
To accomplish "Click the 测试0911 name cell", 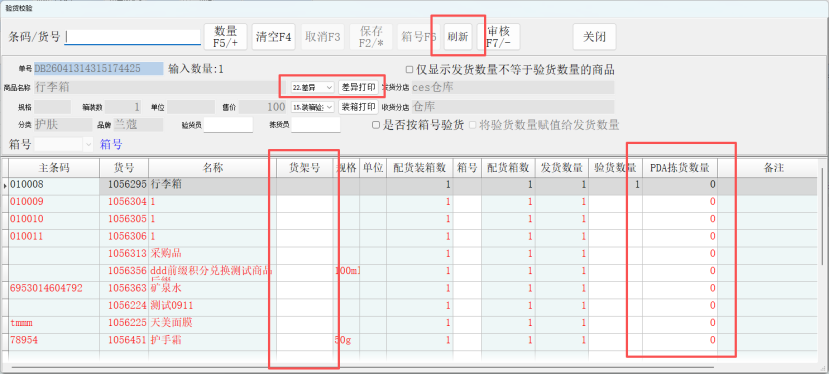I will click(213, 306).
